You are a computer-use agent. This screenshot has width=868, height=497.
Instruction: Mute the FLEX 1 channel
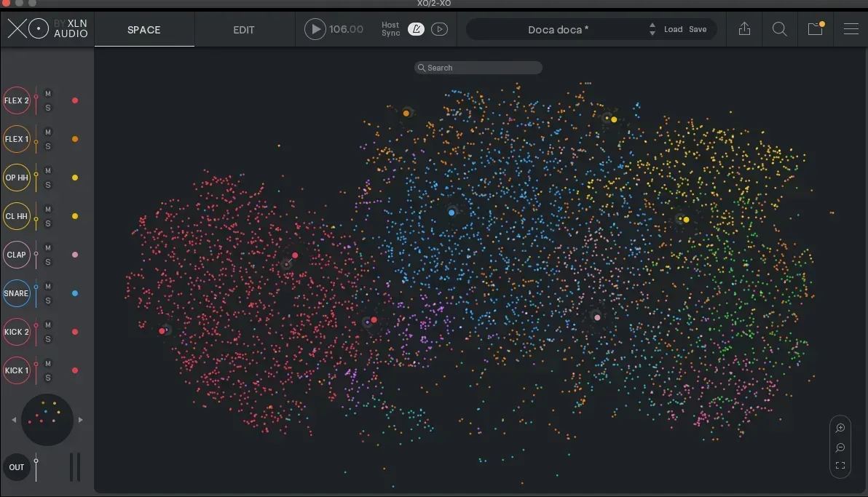[x=48, y=132]
